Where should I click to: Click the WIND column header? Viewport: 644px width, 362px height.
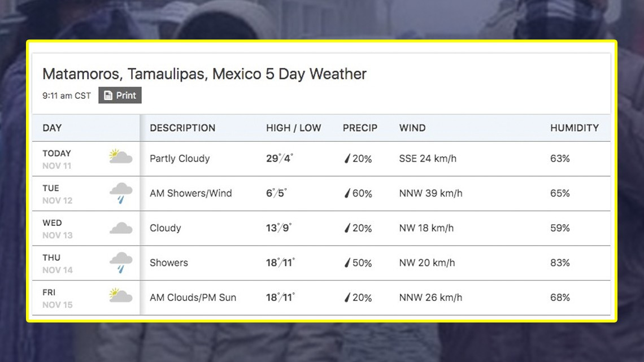[412, 128]
